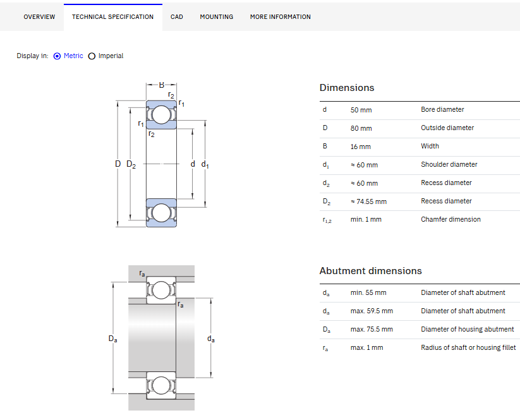
Task: Click the max. 59.5 mm value
Action: click(372, 311)
